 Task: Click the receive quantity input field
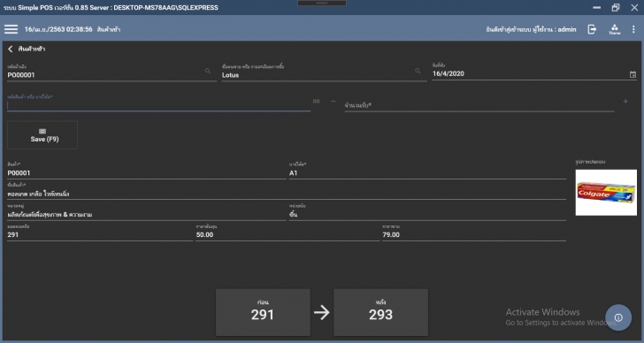[479, 105]
